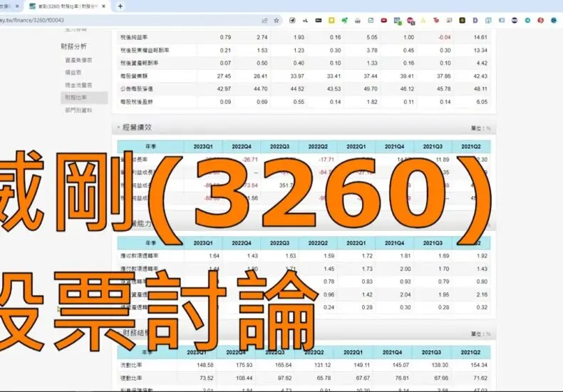Open the pale yellow 'A' extension icon
Image resolution: width=563 pixels, height=392 pixels.
click(x=423, y=21)
